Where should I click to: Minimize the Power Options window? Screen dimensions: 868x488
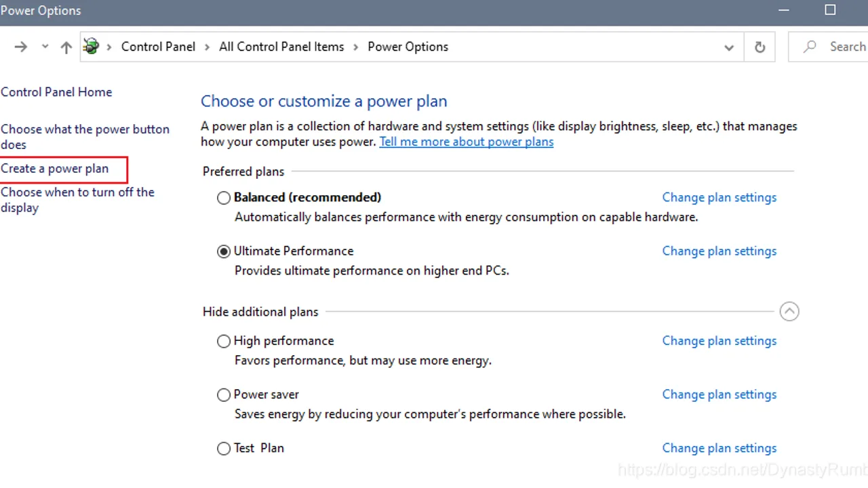(x=785, y=9)
